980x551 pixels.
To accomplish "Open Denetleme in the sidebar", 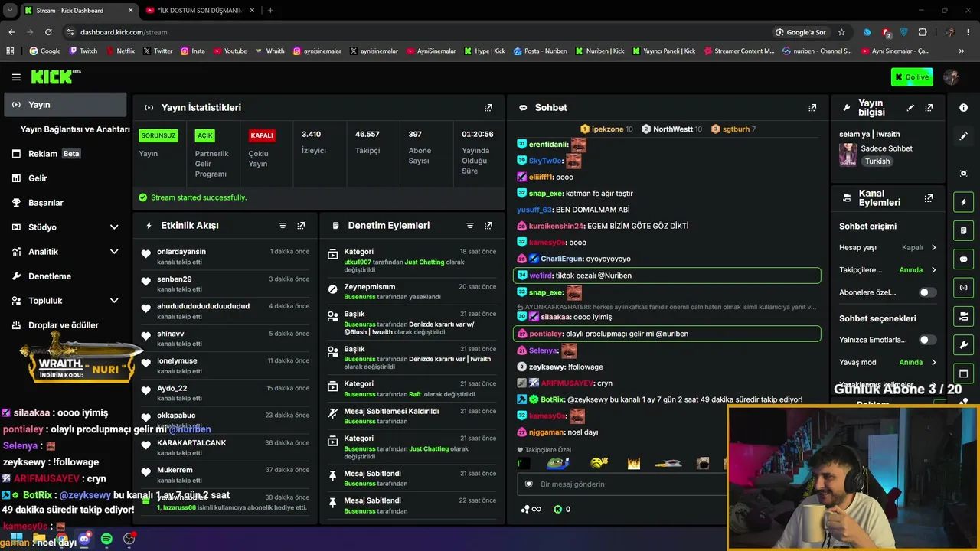I will [64, 276].
